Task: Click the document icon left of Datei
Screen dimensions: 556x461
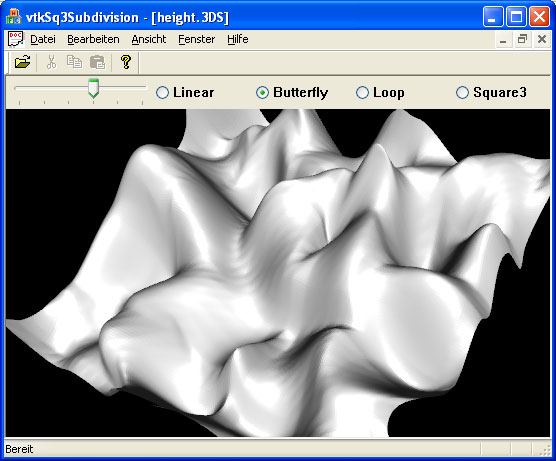Action: (15, 39)
